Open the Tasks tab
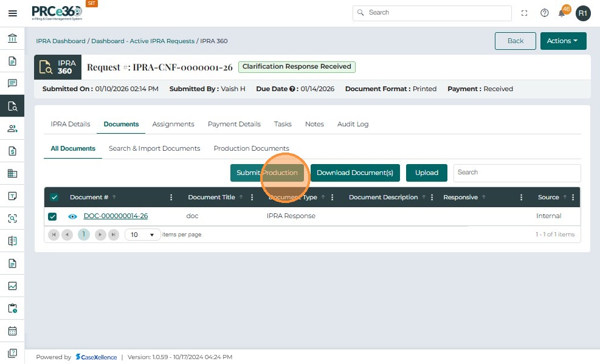This screenshot has height=364, width=600. coord(283,124)
